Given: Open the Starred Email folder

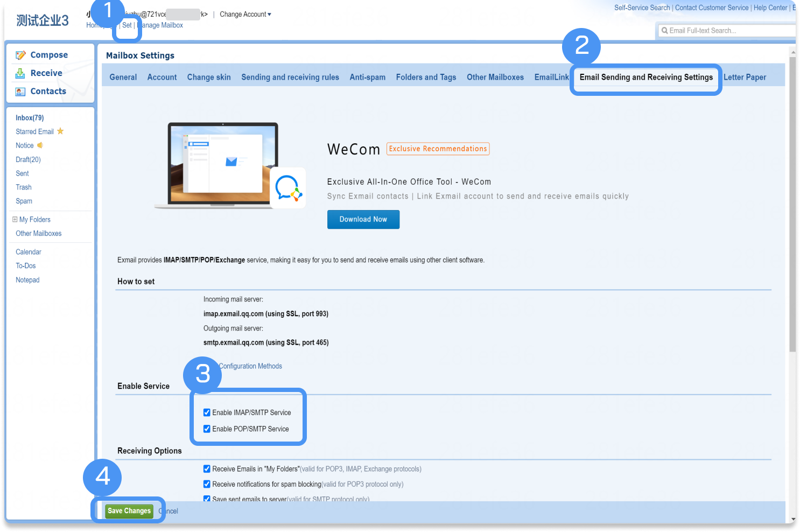Looking at the screenshot, I should [35, 131].
